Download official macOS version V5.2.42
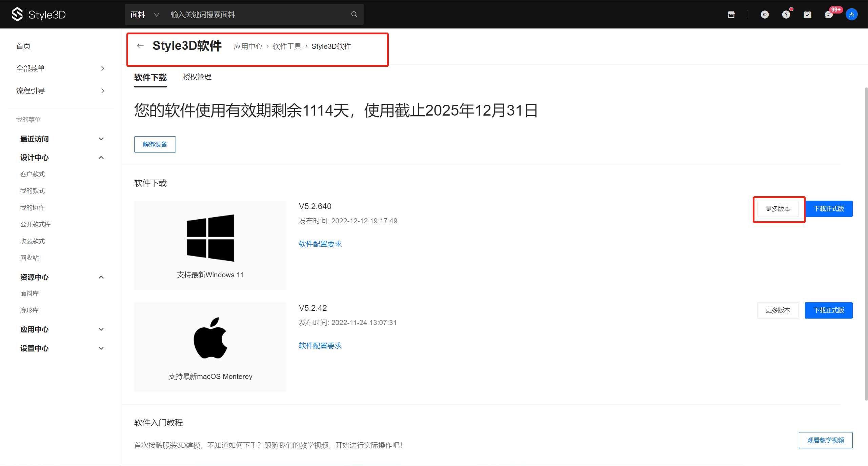 (829, 310)
